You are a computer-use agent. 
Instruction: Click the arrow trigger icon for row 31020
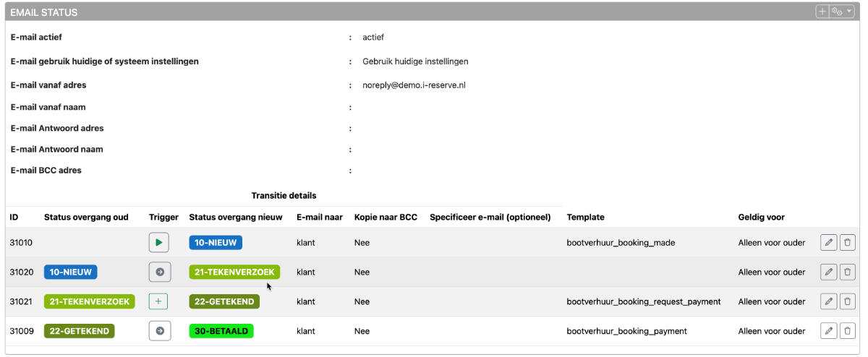(x=159, y=272)
